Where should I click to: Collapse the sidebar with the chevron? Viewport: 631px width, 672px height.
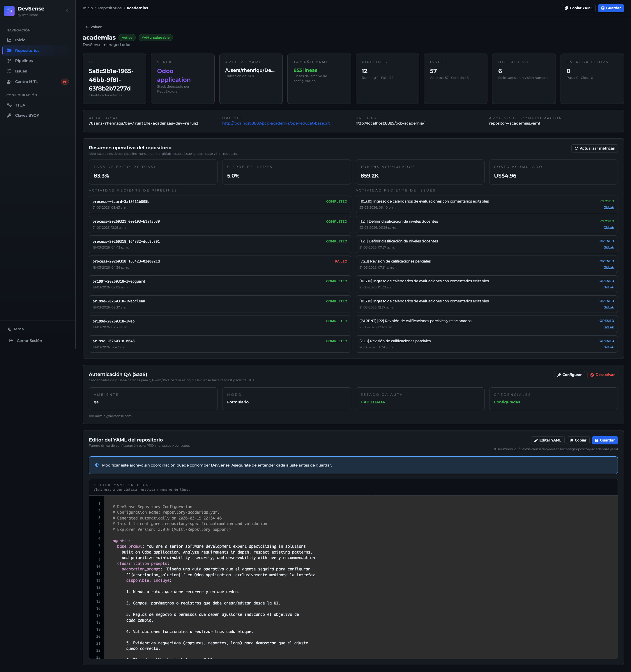click(67, 11)
